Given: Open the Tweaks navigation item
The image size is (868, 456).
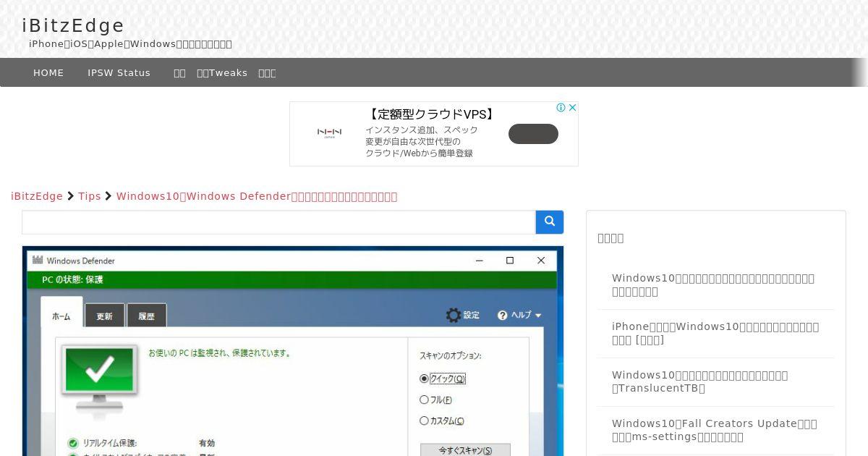Looking at the screenshot, I should coord(222,72).
